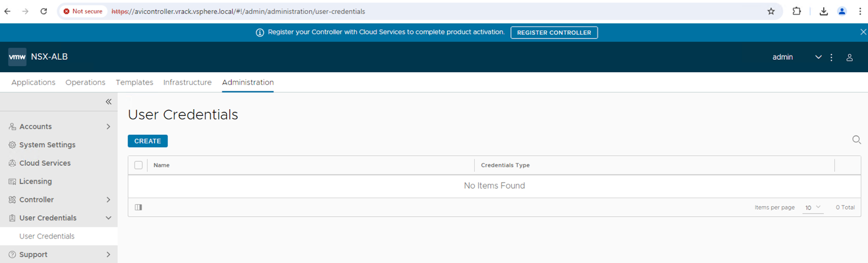The image size is (868, 263).
Task: Switch to the Operations tab
Action: pyautogui.click(x=85, y=83)
